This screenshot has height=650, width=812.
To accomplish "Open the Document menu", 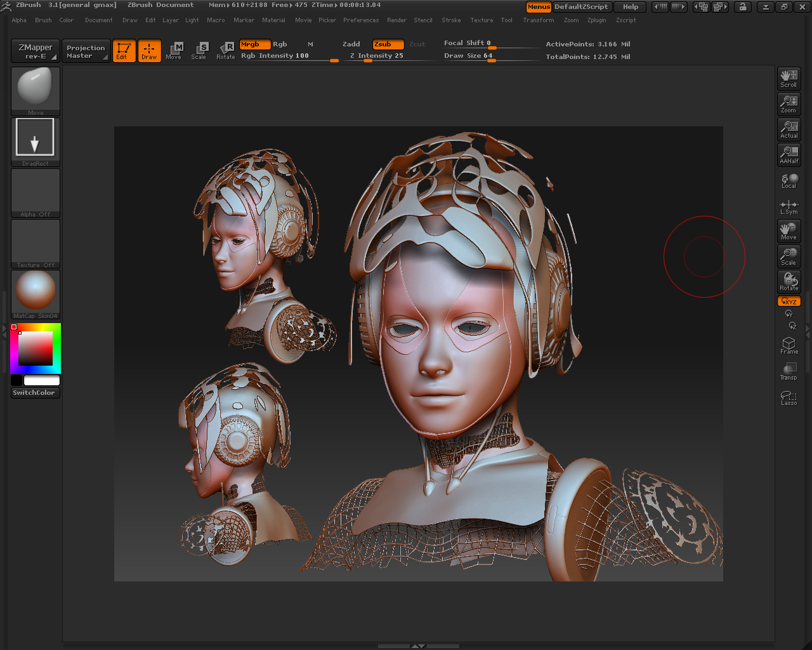I will (x=99, y=20).
